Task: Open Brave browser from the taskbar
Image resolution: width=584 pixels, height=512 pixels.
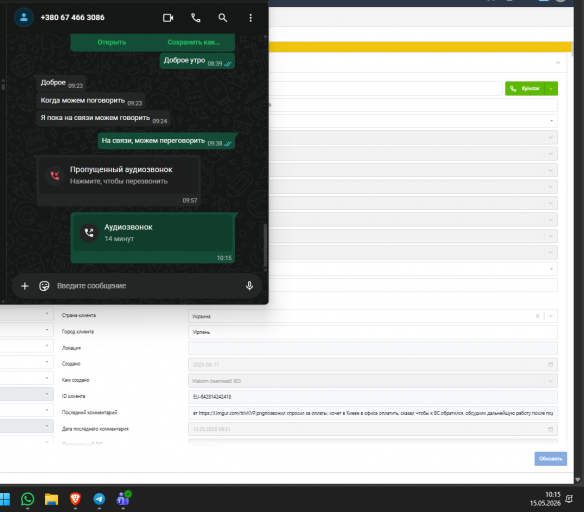Action: pos(75,499)
